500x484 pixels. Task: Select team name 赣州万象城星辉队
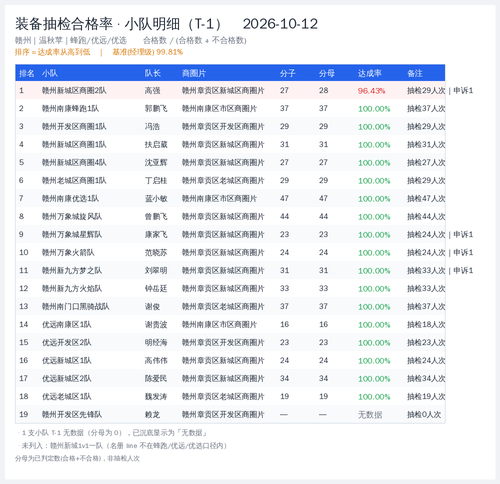point(72,235)
